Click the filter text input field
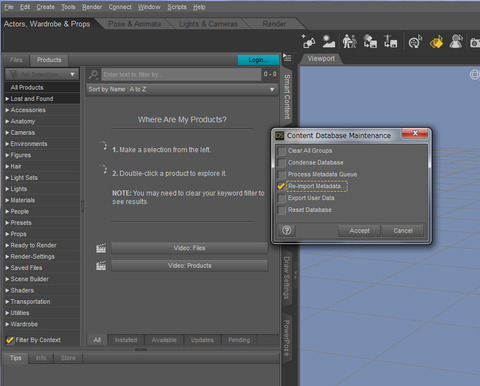The image size is (480, 386). [x=181, y=74]
